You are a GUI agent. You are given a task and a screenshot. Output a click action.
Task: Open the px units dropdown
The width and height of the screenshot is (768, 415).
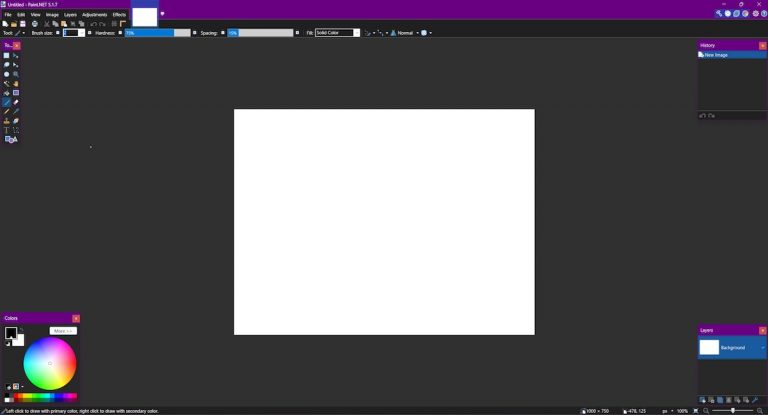[x=667, y=411]
